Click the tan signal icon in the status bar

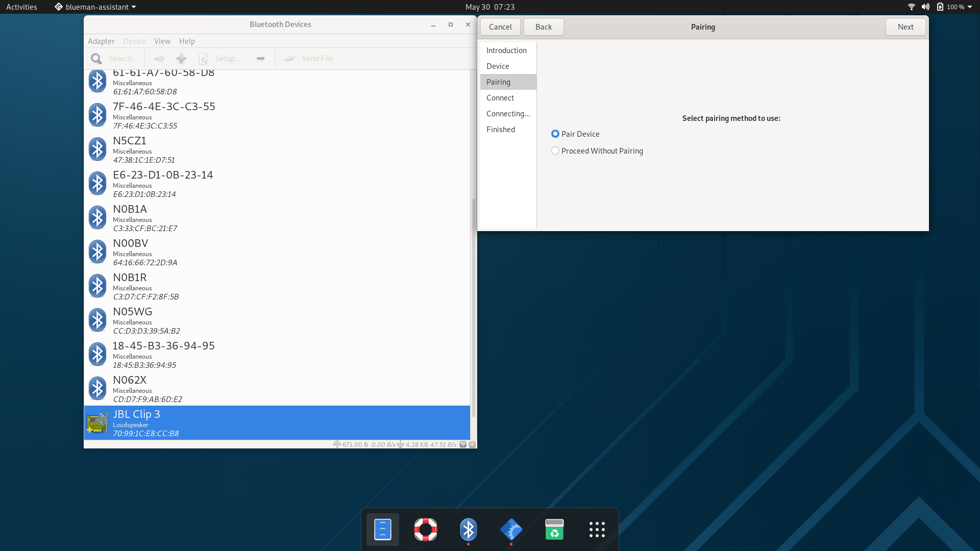473,444
